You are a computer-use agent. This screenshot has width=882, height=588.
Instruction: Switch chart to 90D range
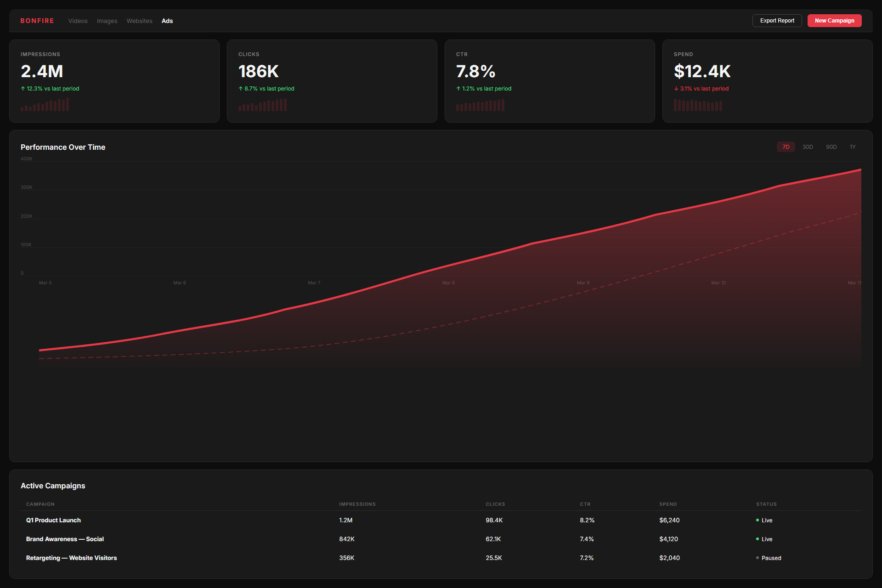point(831,147)
